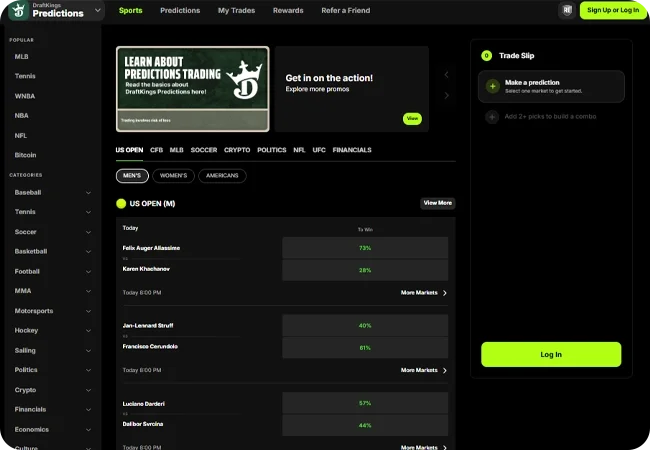Expand the Crypto category chevron

point(88,390)
